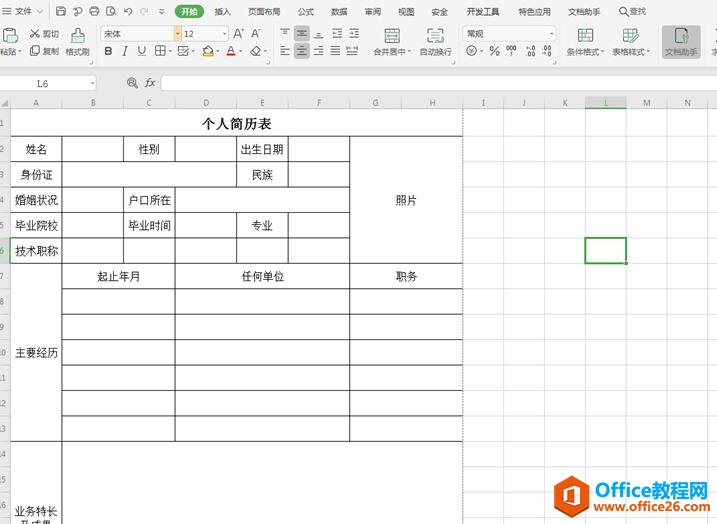Click the 文档助手 ribbon button
The width and height of the screenshot is (717, 524).
(x=681, y=42)
